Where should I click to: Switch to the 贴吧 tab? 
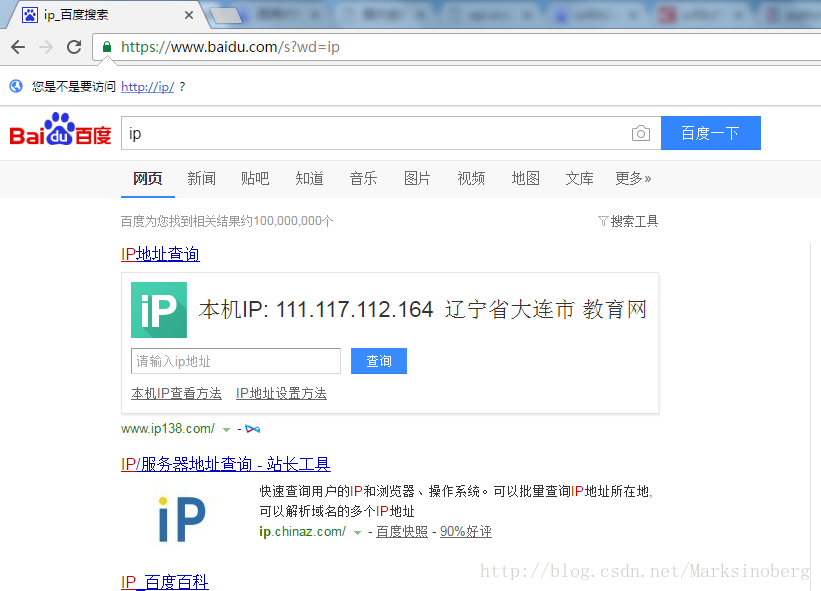coord(255,179)
